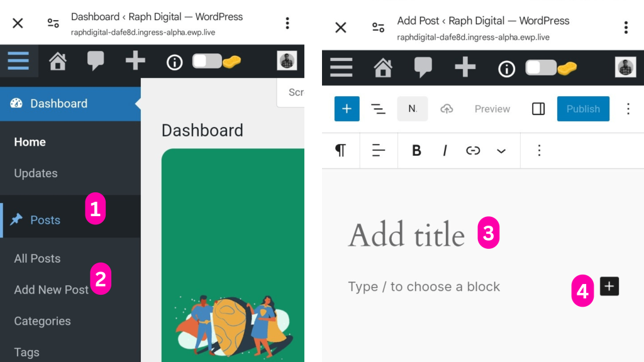This screenshot has width=644, height=362.
Task: Open block options three-dot menu
Action: click(539, 151)
